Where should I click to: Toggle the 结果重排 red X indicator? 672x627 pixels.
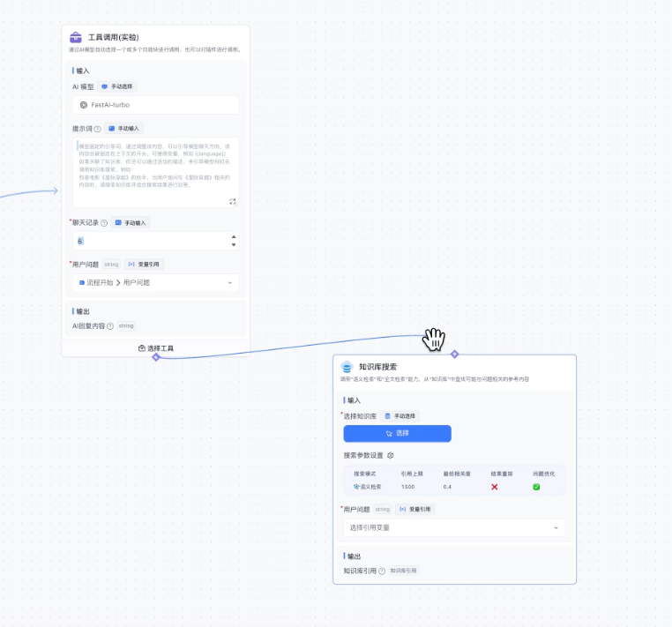(x=495, y=487)
